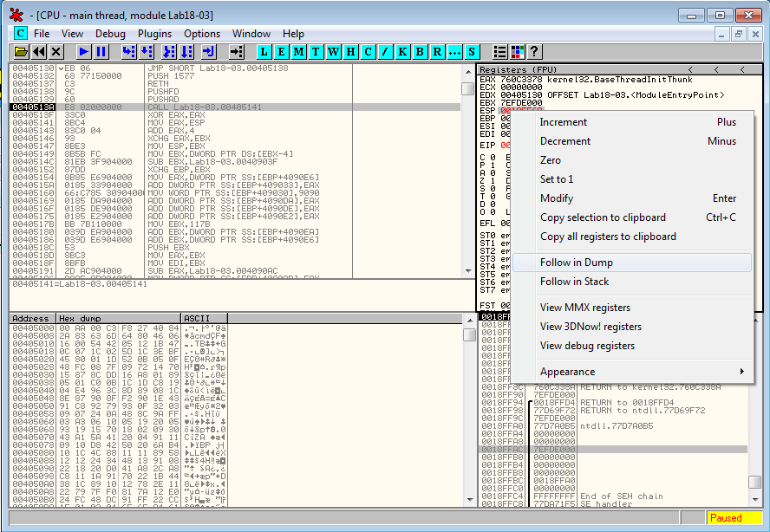The width and height of the screenshot is (770, 532).
Task: Click the Open file toolbar icon
Action: tap(21, 52)
